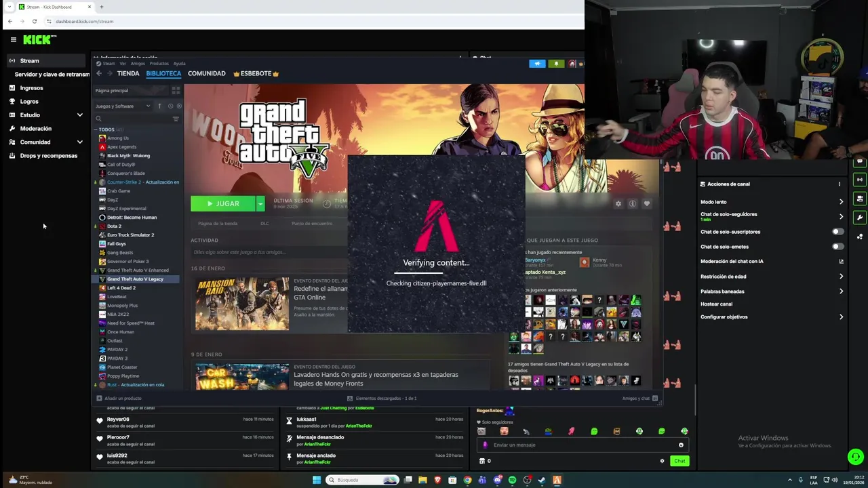This screenshot has height=488, width=868.
Task: Select Grand Theft Auto V Enhanced
Action: click(138, 270)
